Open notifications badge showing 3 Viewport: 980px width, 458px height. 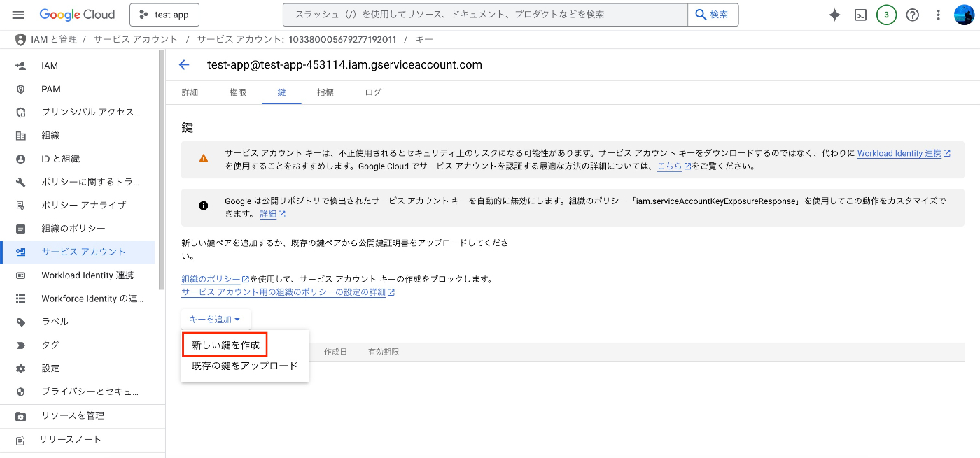(x=887, y=15)
